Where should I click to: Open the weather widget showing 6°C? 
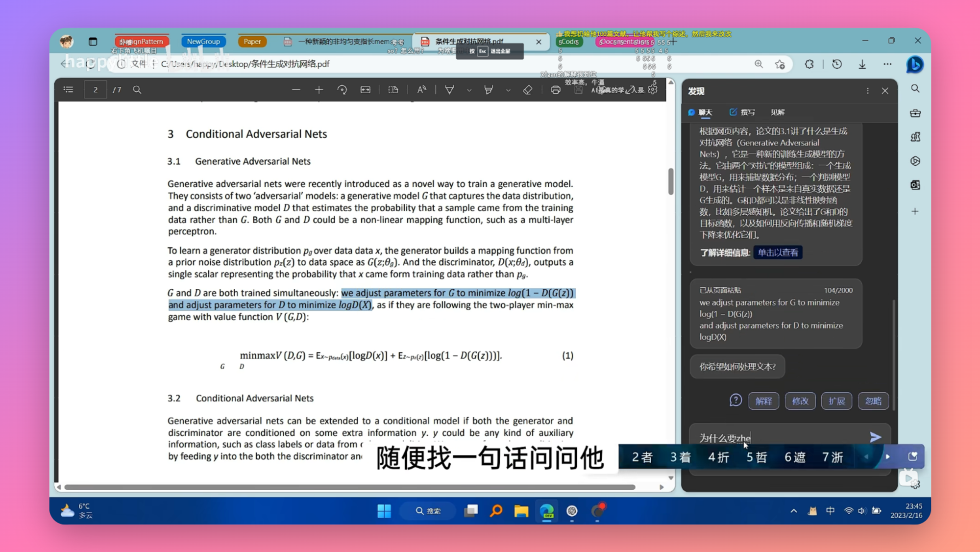pos(77,510)
